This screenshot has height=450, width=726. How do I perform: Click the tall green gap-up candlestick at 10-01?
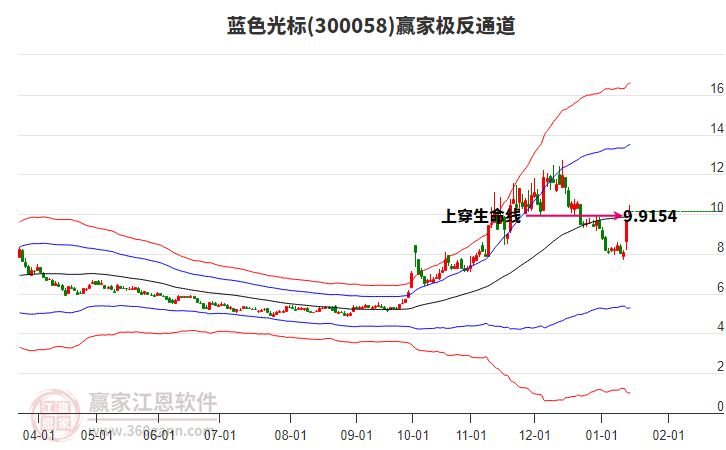point(415,250)
